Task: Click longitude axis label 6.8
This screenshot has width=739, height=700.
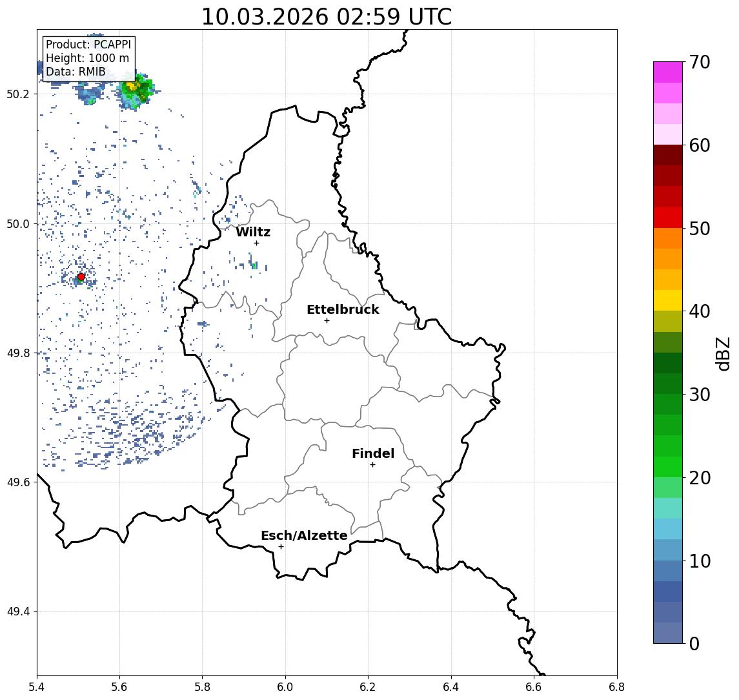Action: pyautogui.click(x=617, y=687)
